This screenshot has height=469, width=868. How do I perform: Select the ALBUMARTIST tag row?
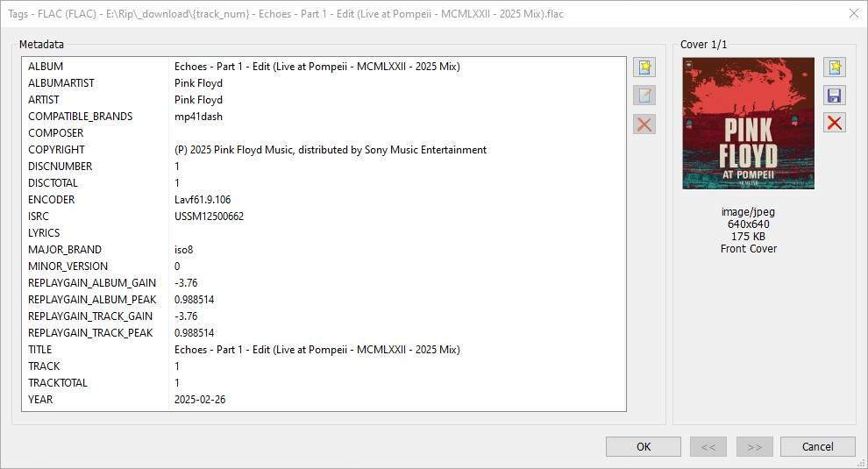324,83
